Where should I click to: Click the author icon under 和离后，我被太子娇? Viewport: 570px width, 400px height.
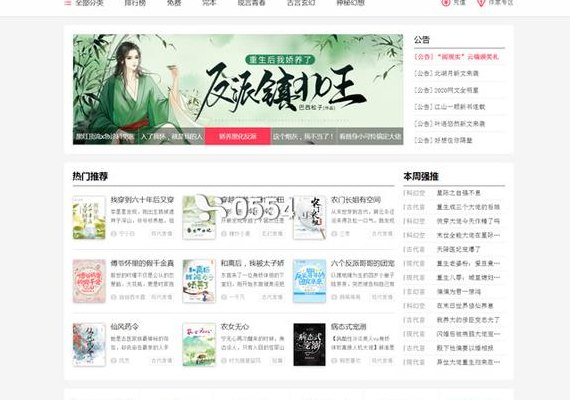(x=224, y=297)
